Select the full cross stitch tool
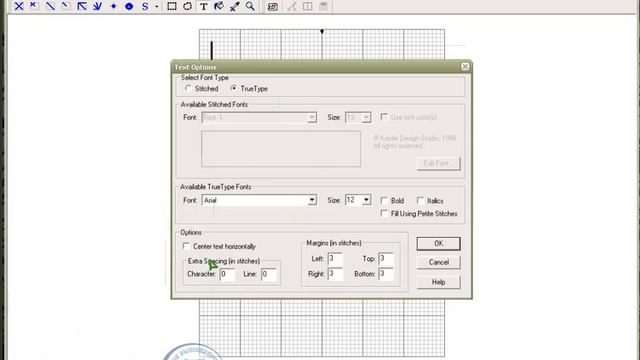The width and height of the screenshot is (640, 360). point(19,6)
